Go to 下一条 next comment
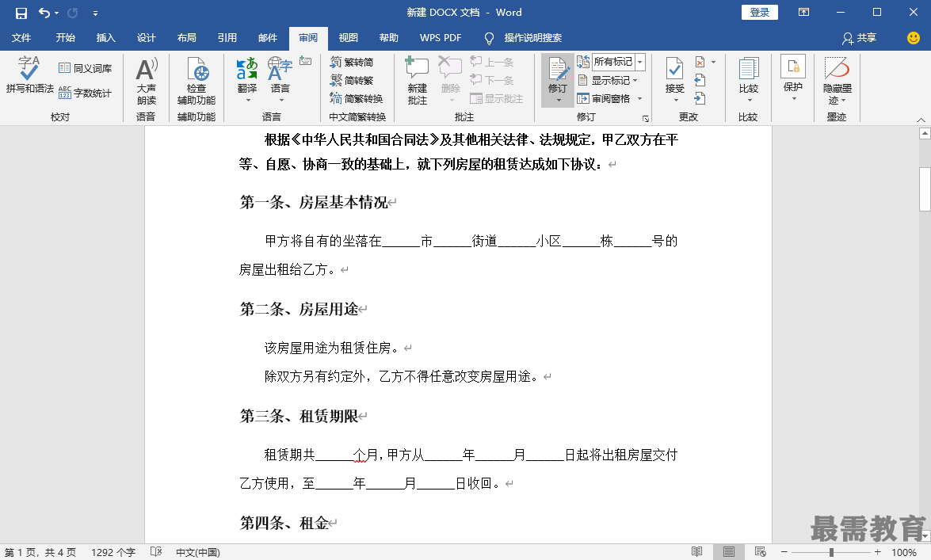This screenshot has width=931, height=560. [491, 80]
